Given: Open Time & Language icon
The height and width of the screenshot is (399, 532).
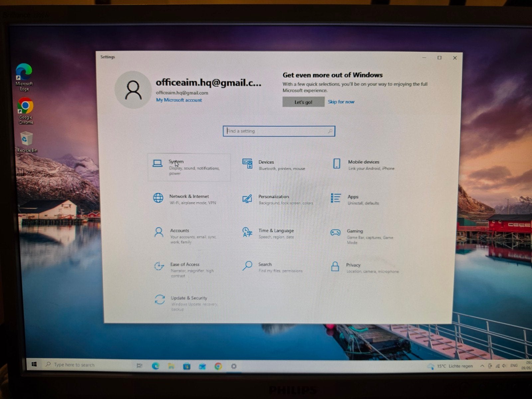Looking at the screenshot, I should point(247,232).
